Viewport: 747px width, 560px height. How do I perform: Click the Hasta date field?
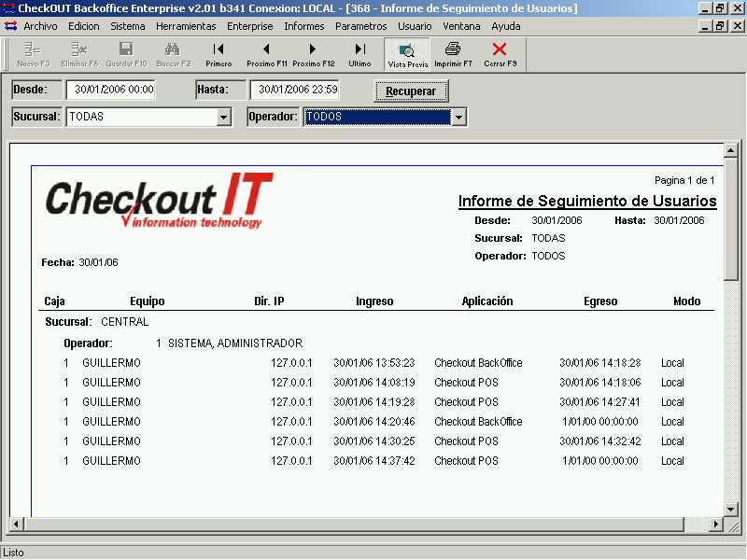coord(295,90)
